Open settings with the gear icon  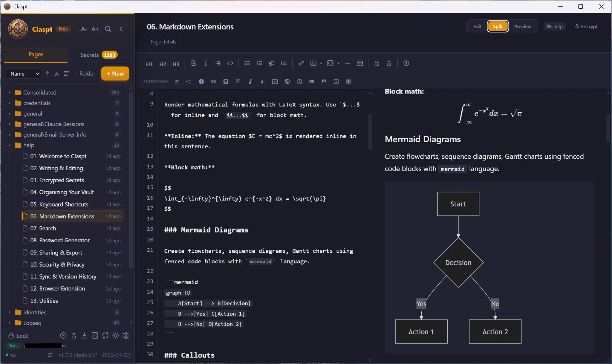[x=126, y=336]
